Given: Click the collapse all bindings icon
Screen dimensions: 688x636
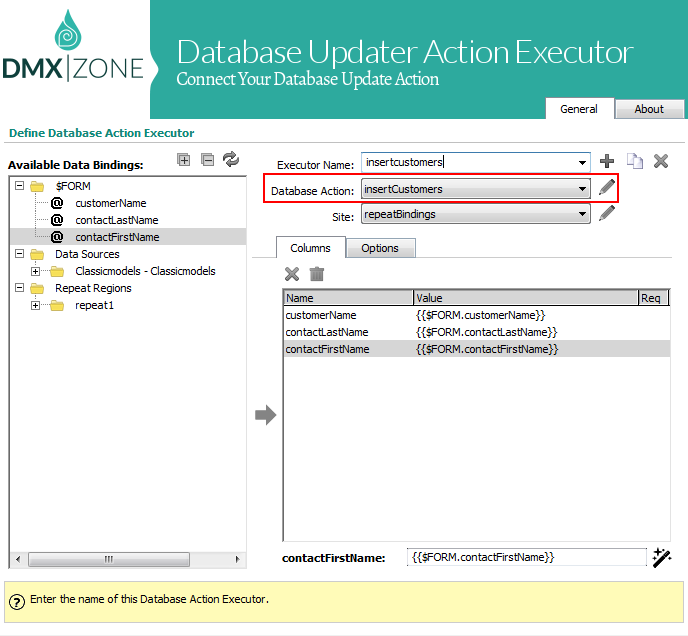Looking at the screenshot, I should click(207, 160).
